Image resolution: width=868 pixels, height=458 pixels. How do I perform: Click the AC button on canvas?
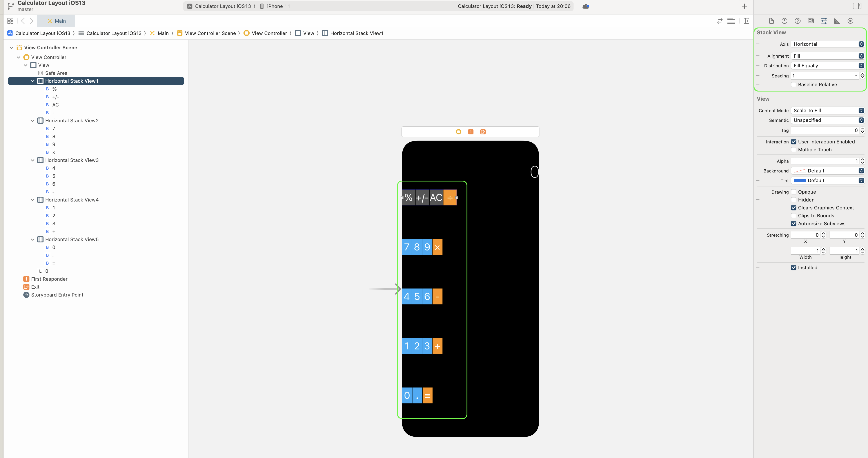[436, 198]
